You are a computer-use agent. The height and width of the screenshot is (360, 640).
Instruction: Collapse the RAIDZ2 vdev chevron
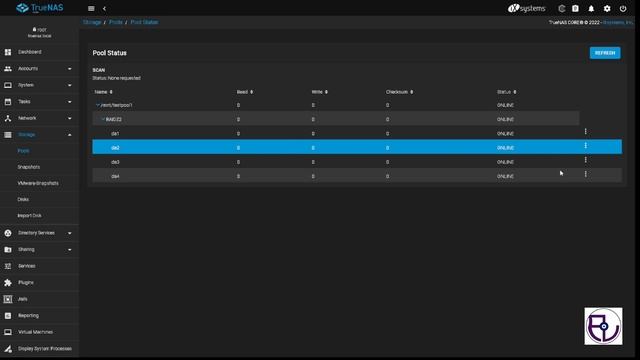pyautogui.click(x=103, y=119)
